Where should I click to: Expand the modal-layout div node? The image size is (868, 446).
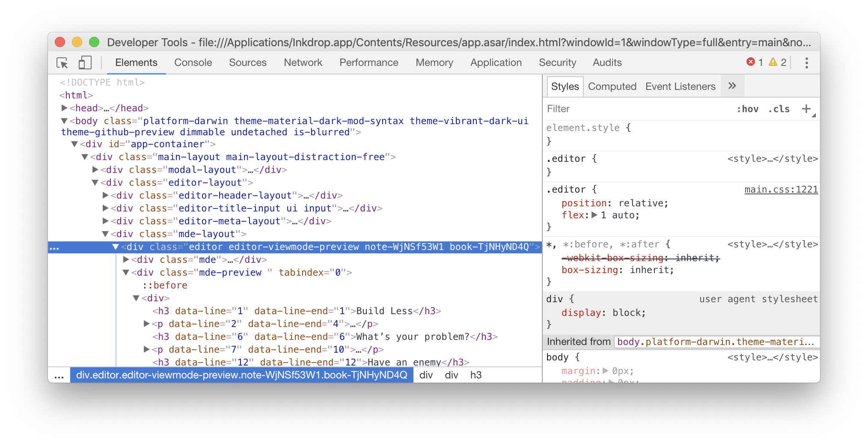[95, 169]
